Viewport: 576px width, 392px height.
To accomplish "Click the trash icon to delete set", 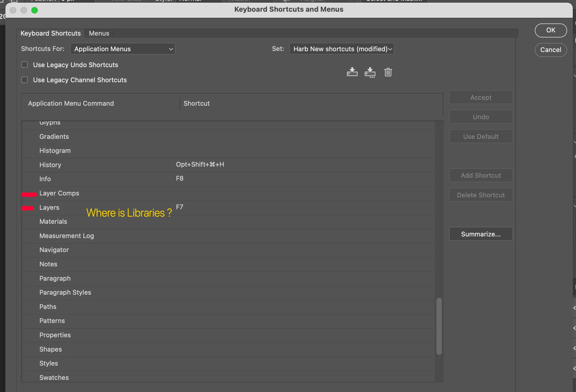I will point(388,72).
